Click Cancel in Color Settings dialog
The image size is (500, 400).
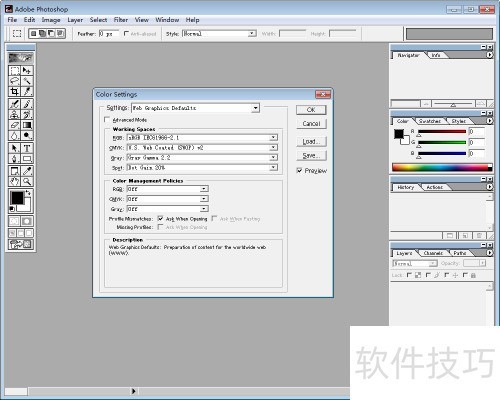click(x=311, y=124)
